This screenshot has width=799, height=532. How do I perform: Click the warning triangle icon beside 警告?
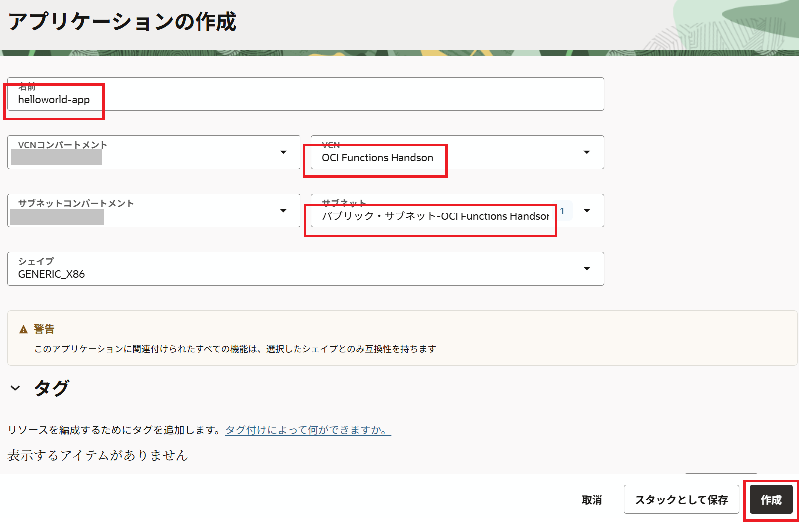tap(23, 329)
